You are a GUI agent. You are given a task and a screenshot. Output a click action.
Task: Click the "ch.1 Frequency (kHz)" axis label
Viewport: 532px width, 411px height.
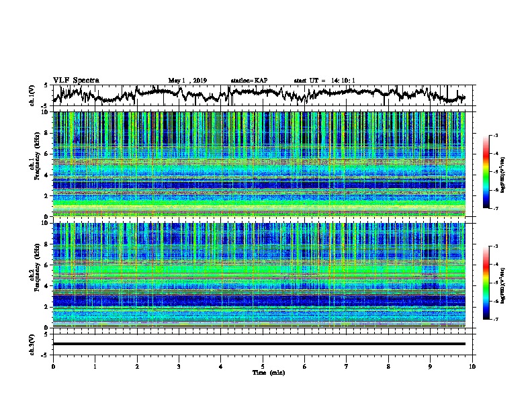pos(34,156)
